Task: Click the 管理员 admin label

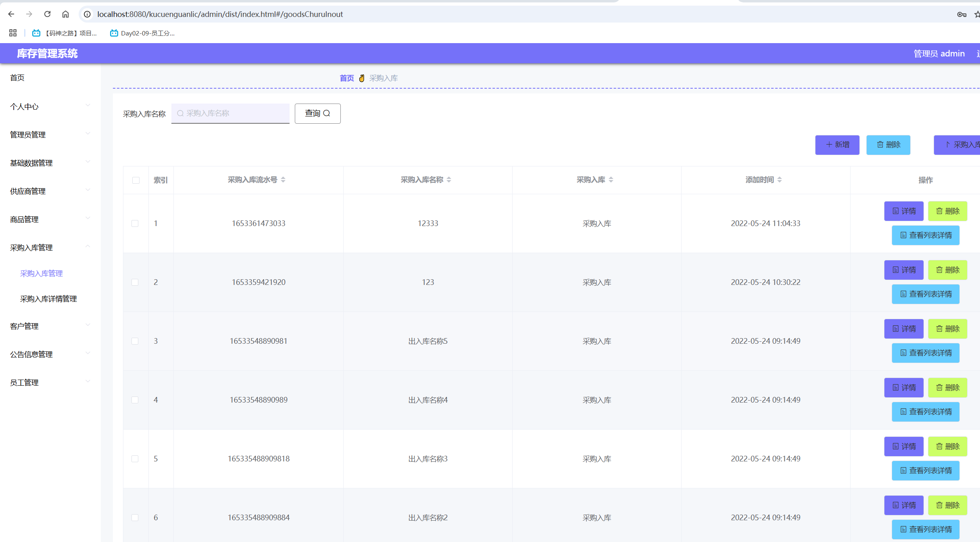Action: point(939,54)
